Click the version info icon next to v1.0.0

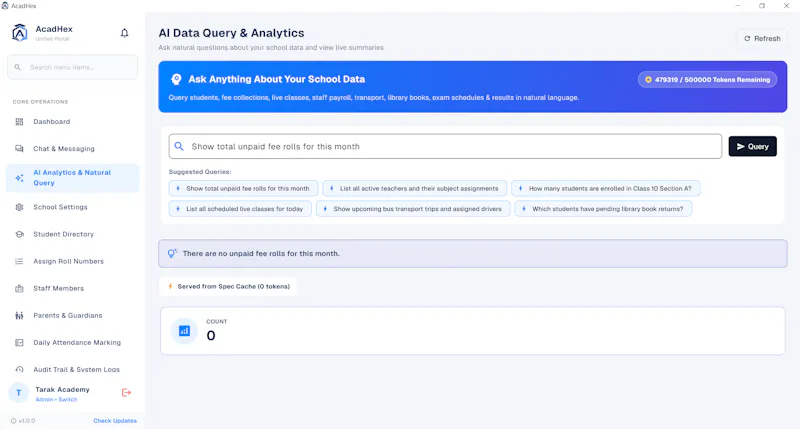coord(13,421)
